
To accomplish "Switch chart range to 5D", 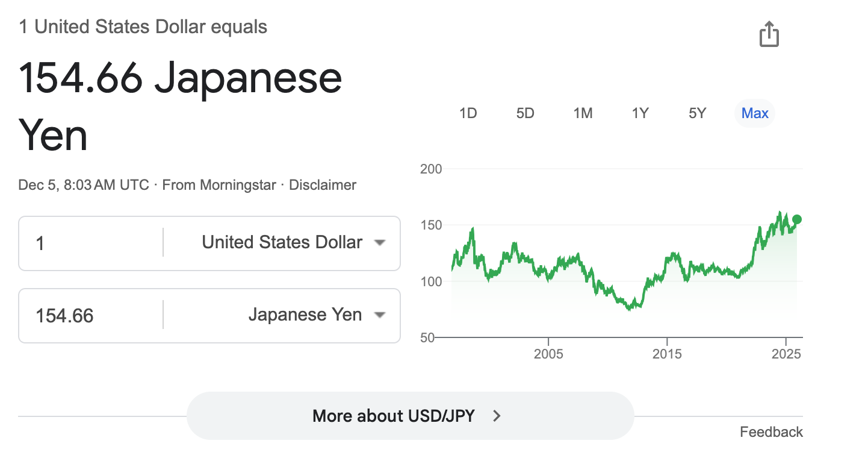I will (525, 113).
